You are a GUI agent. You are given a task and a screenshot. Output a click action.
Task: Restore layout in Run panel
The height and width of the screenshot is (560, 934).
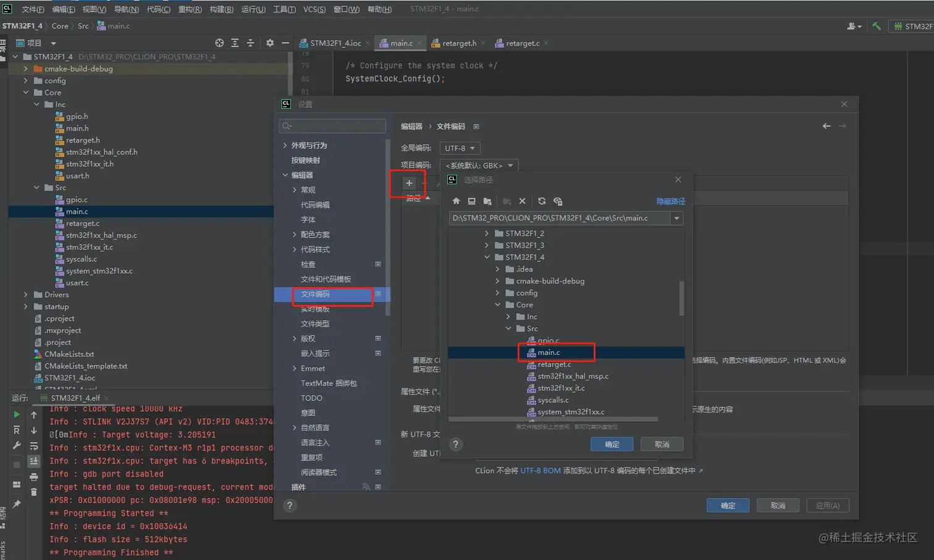17,485
